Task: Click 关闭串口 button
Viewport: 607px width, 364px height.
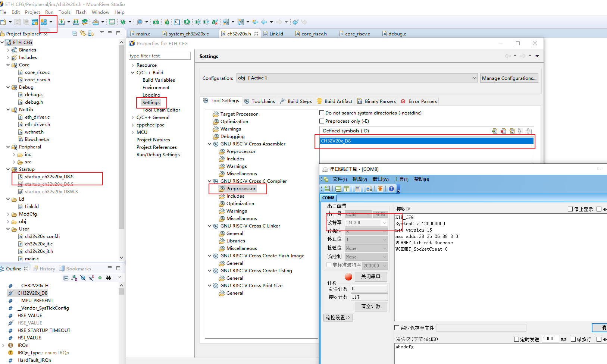Action: (371, 276)
